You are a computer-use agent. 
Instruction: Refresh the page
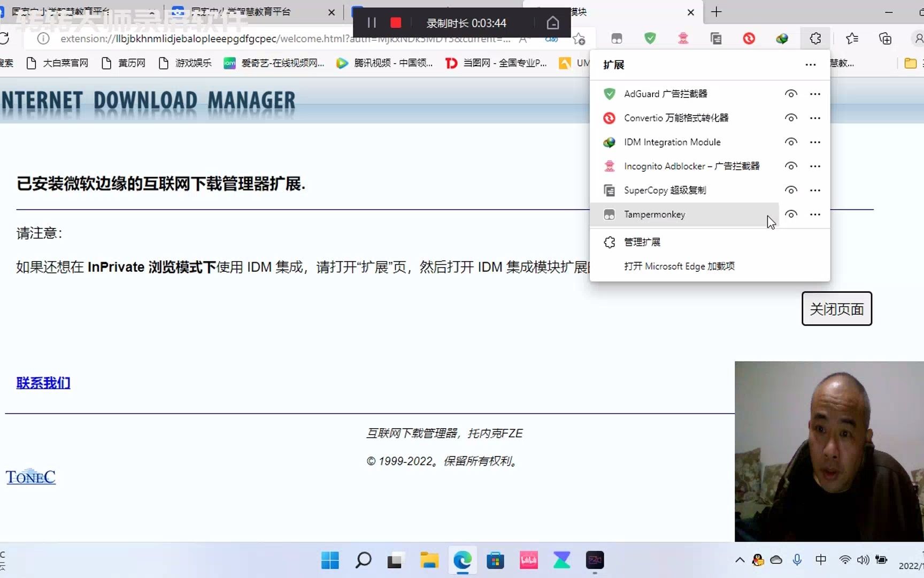pyautogui.click(x=5, y=39)
